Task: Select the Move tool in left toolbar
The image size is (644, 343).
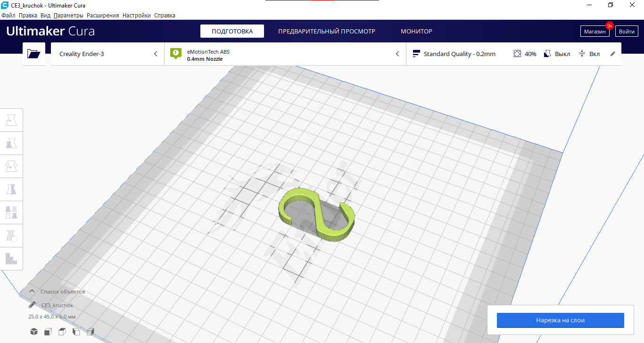Action: 11,121
